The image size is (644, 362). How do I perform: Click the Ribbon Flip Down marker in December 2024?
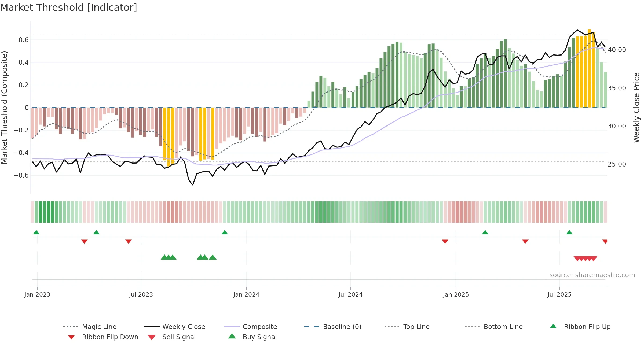point(445,242)
